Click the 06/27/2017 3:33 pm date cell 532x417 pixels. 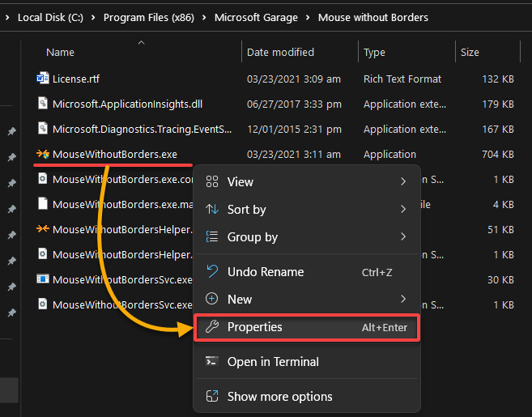(294, 104)
